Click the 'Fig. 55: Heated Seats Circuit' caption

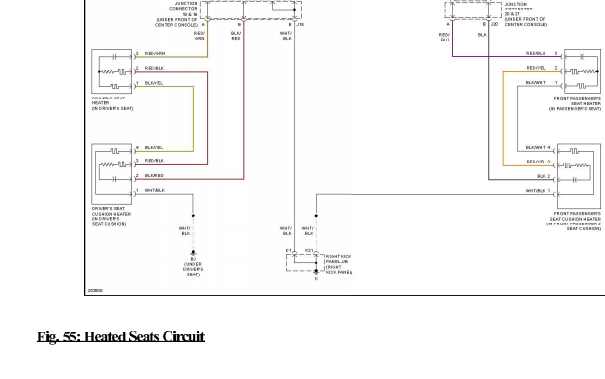click(121, 337)
